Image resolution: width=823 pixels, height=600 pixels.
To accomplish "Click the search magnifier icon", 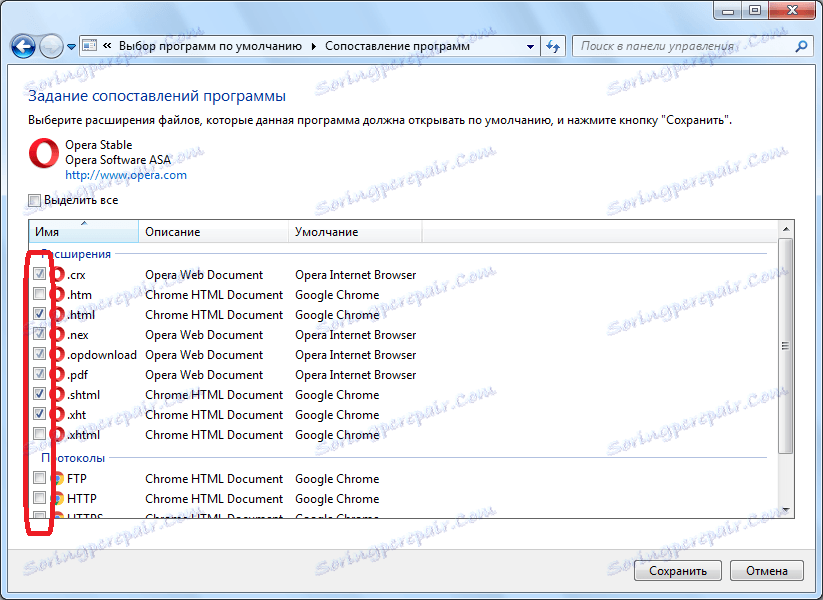I will pyautogui.click(x=800, y=46).
